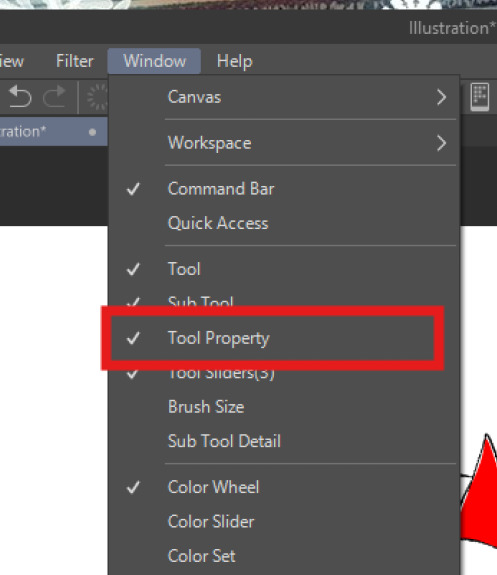Image resolution: width=497 pixels, height=575 pixels.
Task: Expand the Workspace submenu
Action: (284, 143)
